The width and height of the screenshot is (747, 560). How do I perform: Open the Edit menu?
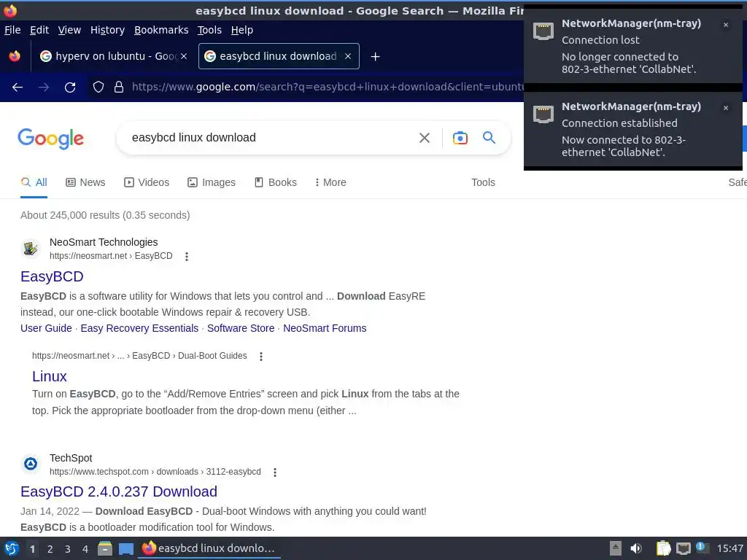39,30
